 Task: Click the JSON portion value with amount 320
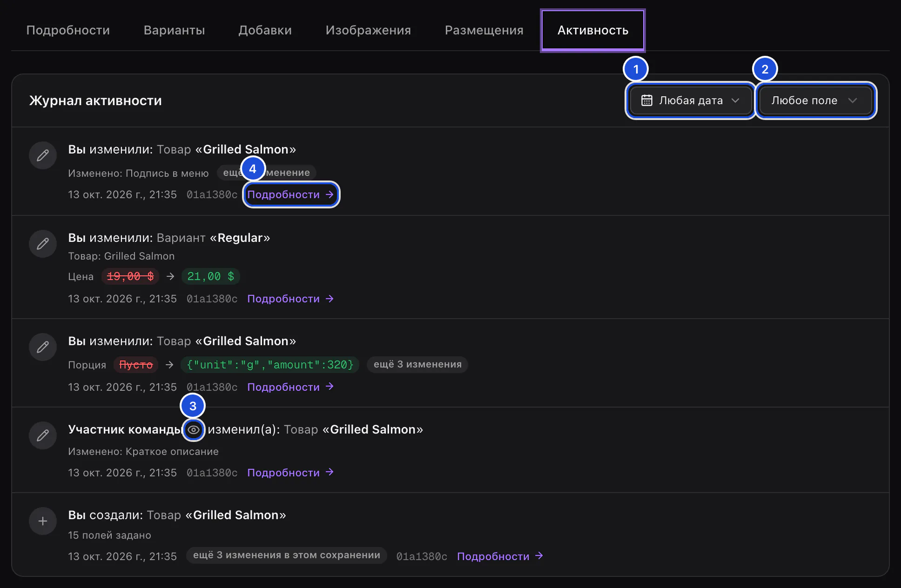point(270,365)
